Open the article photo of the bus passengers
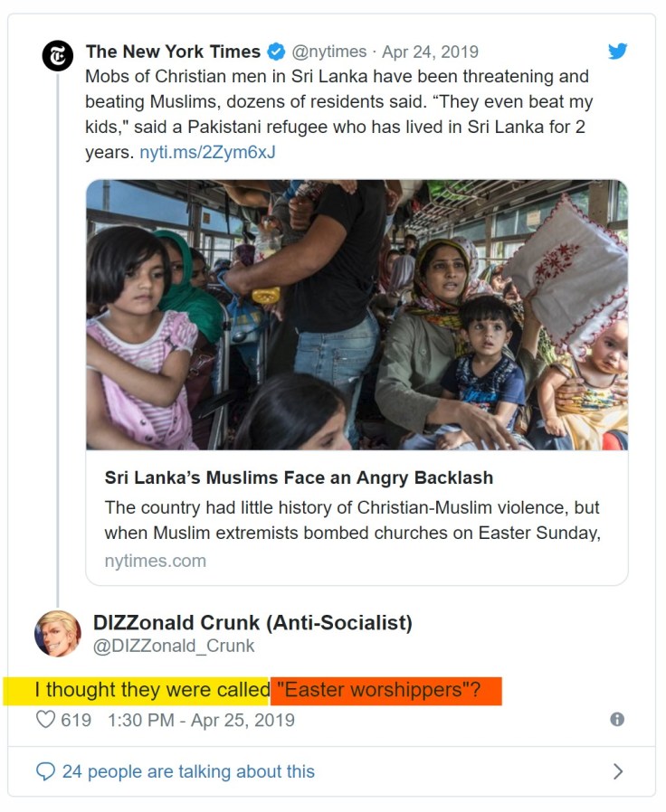The width and height of the screenshot is (666, 812). (x=357, y=315)
